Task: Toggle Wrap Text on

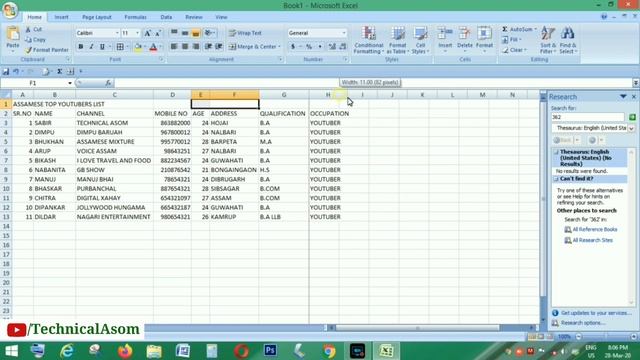Action: click(x=245, y=33)
